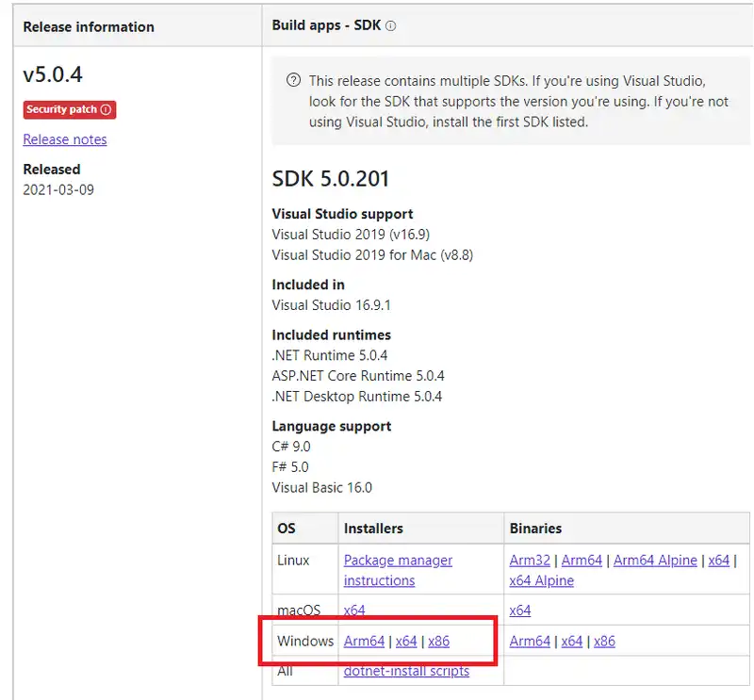
Task: Get the Windows x86 binaries
Action: (604, 642)
